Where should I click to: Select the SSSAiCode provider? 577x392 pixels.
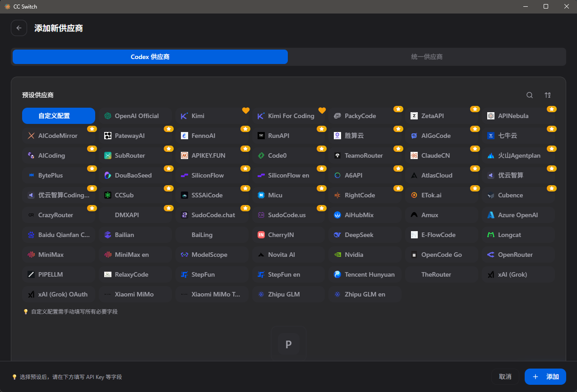(x=212, y=195)
